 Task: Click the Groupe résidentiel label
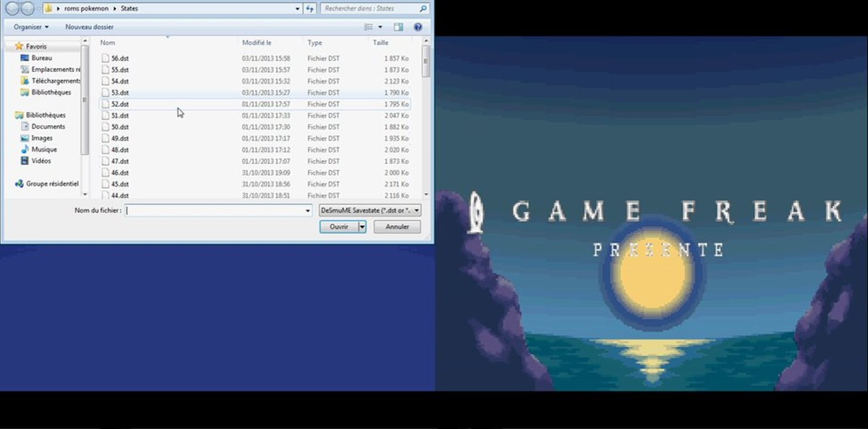tap(52, 184)
